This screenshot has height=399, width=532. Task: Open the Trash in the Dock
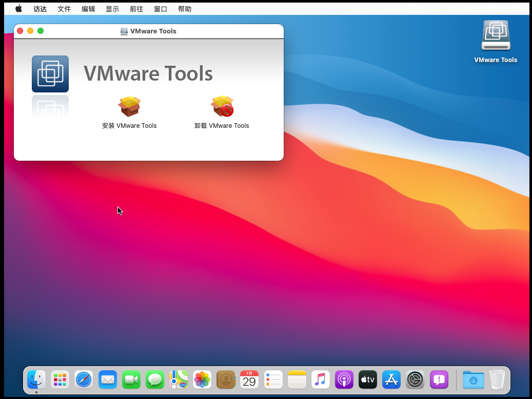tap(497, 379)
